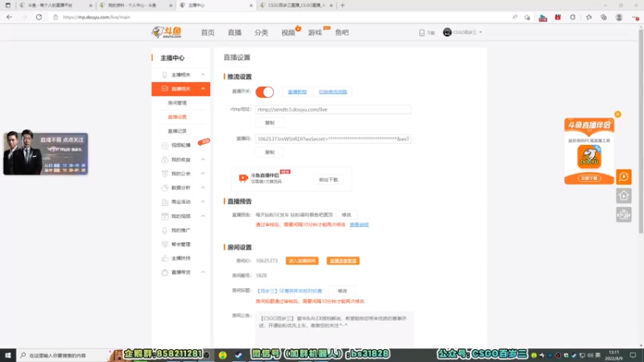Screen dimensions: 644x362
Task: Open 首页 in top navigation
Action: pos(208,32)
